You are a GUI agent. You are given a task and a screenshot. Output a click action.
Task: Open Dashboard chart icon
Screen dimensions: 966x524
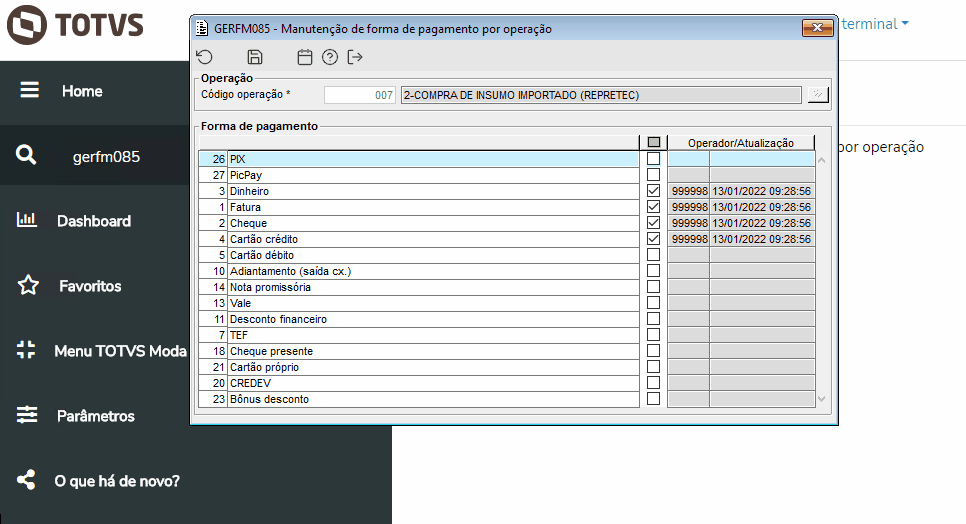[26, 219]
